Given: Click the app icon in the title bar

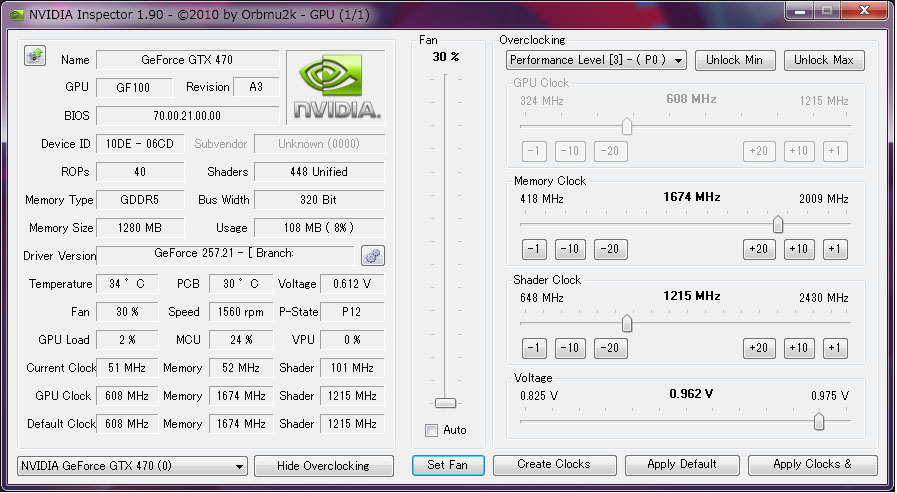Looking at the screenshot, I should (x=17, y=14).
